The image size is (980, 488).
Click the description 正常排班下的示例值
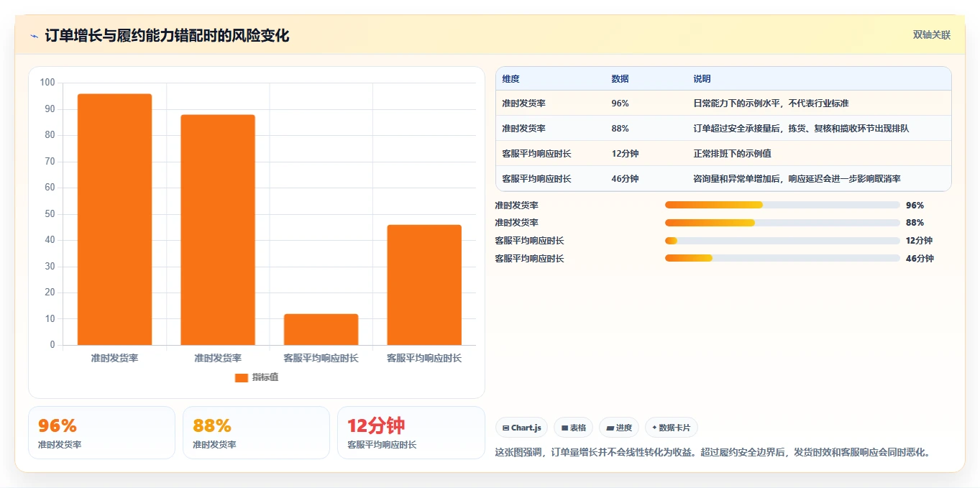[732, 154]
